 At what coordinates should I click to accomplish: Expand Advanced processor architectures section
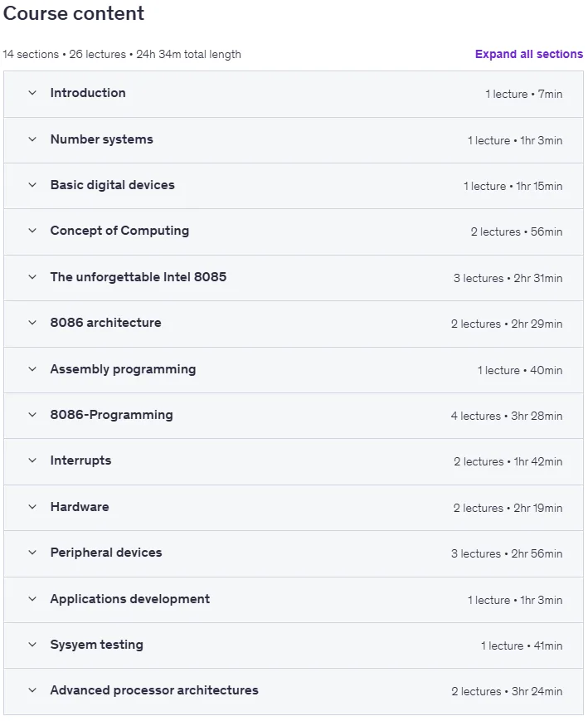[x=294, y=691]
